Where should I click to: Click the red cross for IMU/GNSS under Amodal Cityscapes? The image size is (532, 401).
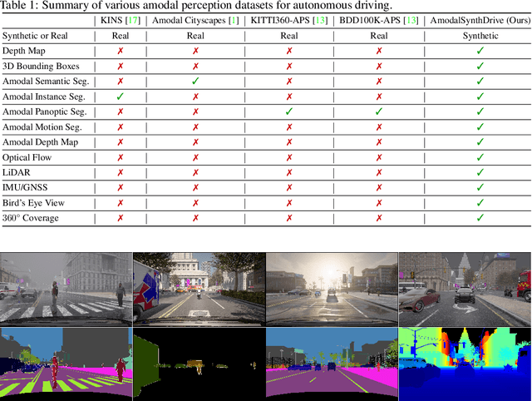(195, 187)
